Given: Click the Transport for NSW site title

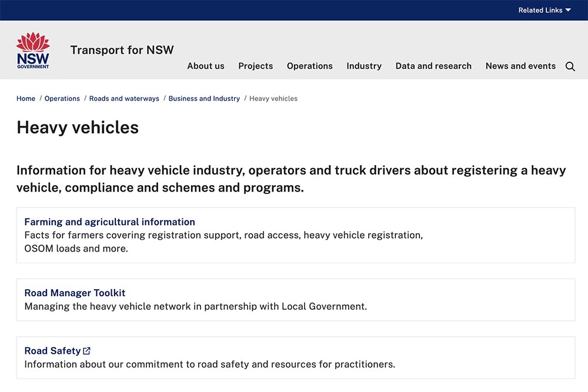Looking at the screenshot, I should click(x=122, y=50).
